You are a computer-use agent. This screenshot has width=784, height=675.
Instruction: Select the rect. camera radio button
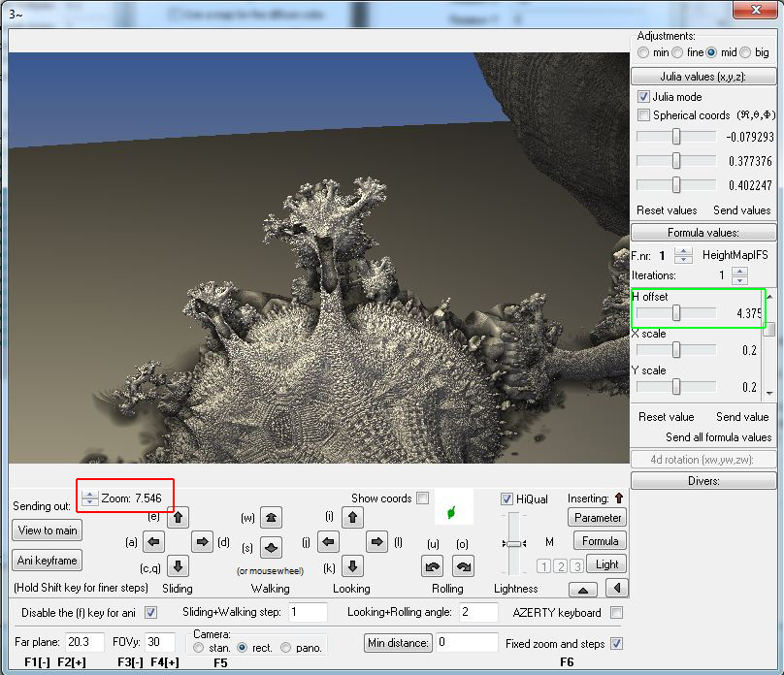click(242, 648)
